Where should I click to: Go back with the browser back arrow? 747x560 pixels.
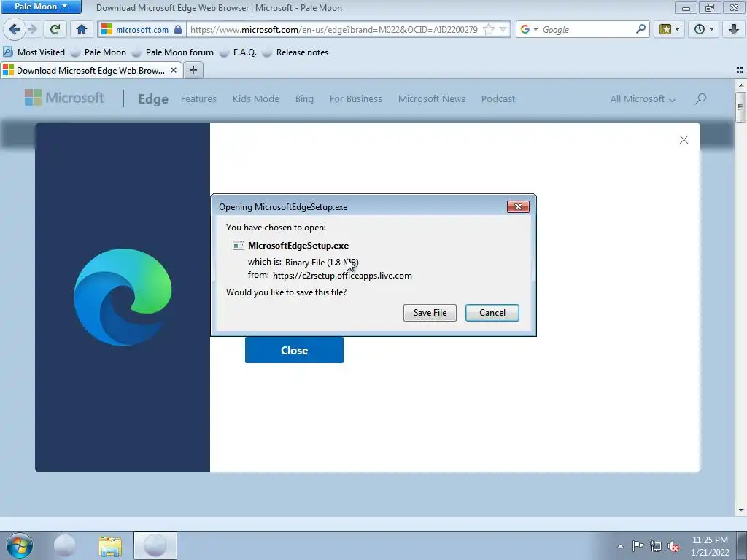tap(15, 29)
